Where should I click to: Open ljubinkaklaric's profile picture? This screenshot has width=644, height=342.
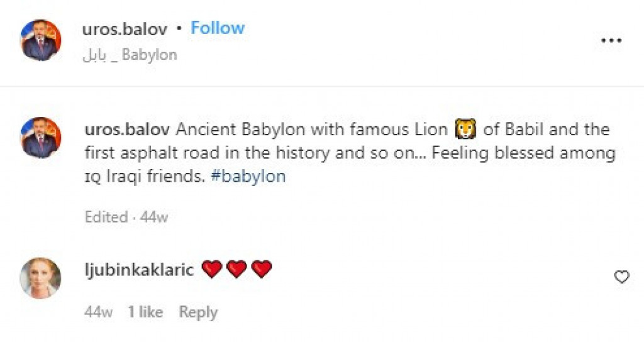tap(41, 278)
